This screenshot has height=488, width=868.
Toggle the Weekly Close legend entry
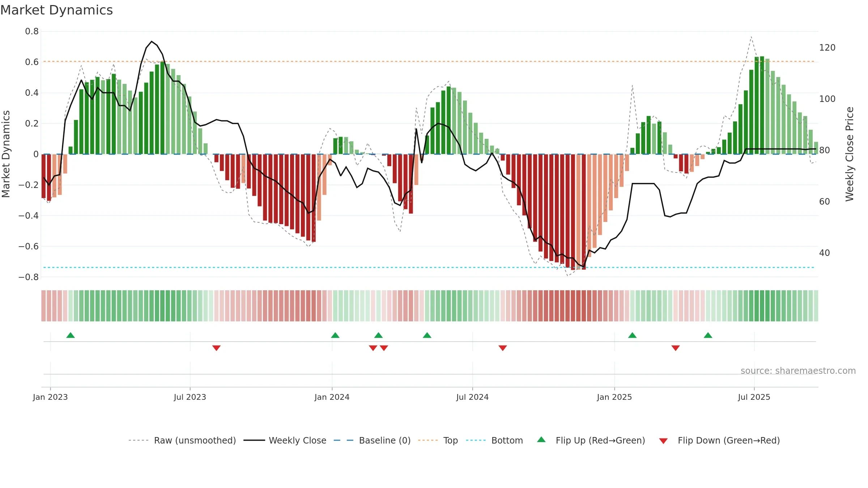[x=285, y=440]
